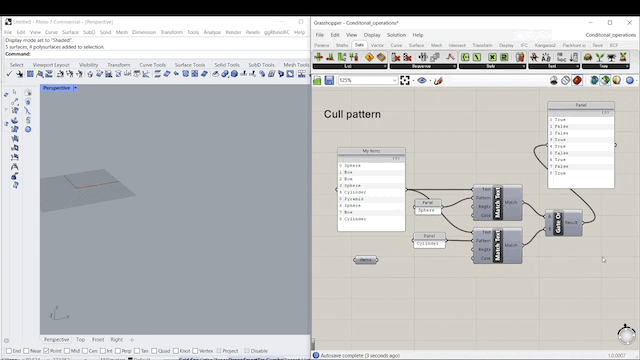Enable the Near osnap checkbox
Viewport: 640px width, 360px height.
point(26,351)
